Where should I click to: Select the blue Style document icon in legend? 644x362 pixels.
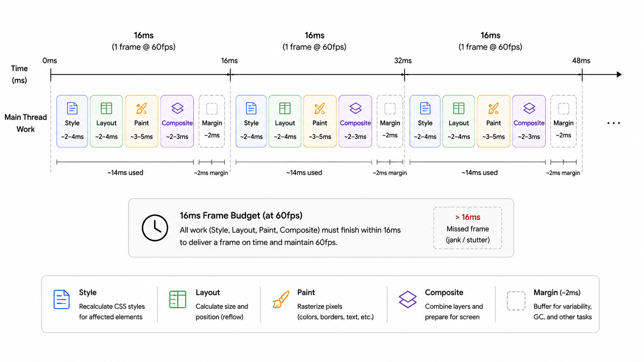[62, 299]
